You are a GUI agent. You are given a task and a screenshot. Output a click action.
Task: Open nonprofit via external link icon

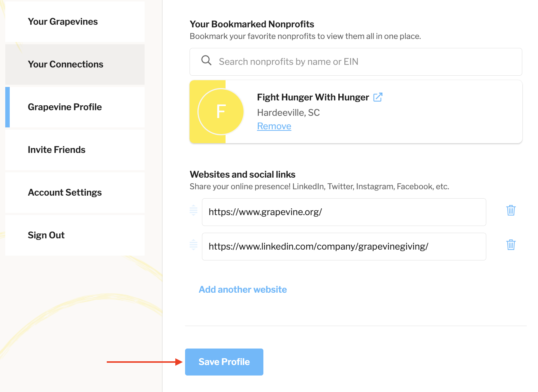click(x=378, y=97)
